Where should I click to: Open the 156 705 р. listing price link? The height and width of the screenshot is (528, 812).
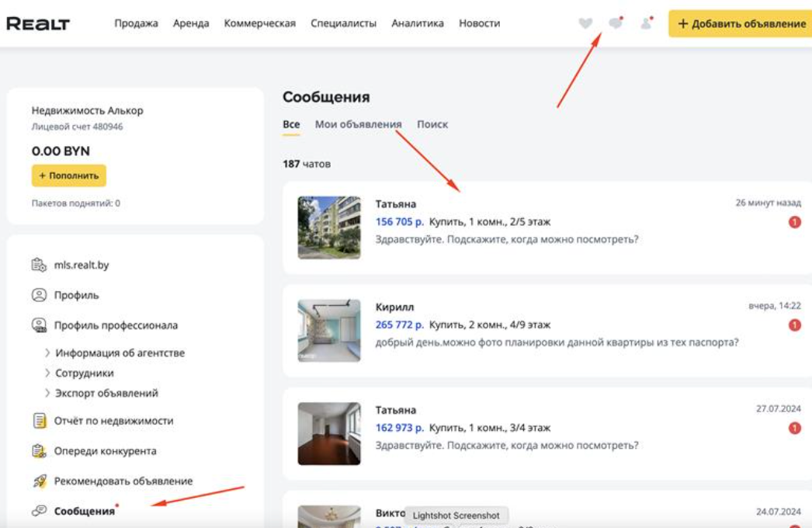point(400,222)
